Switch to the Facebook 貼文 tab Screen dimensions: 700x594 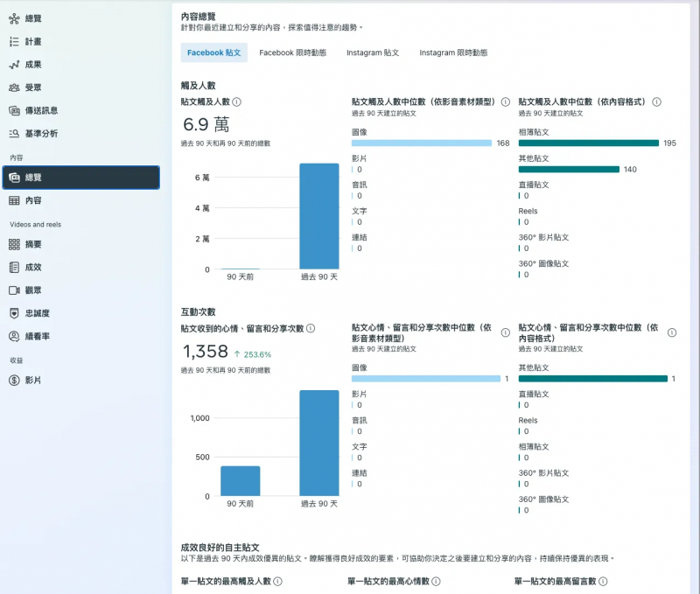pos(213,52)
